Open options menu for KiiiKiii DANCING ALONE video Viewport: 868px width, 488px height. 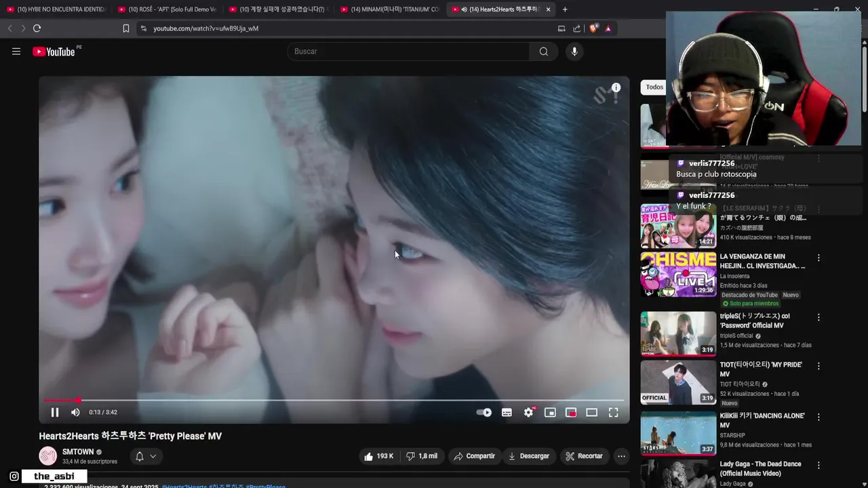pos(818,417)
